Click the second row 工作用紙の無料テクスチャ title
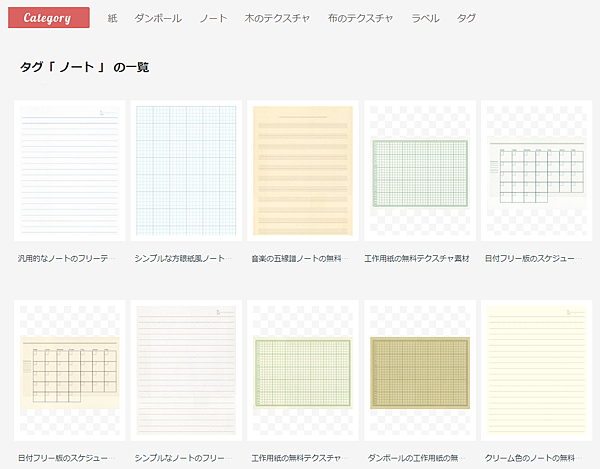The height and width of the screenshot is (469, 600). pos(300,458)
